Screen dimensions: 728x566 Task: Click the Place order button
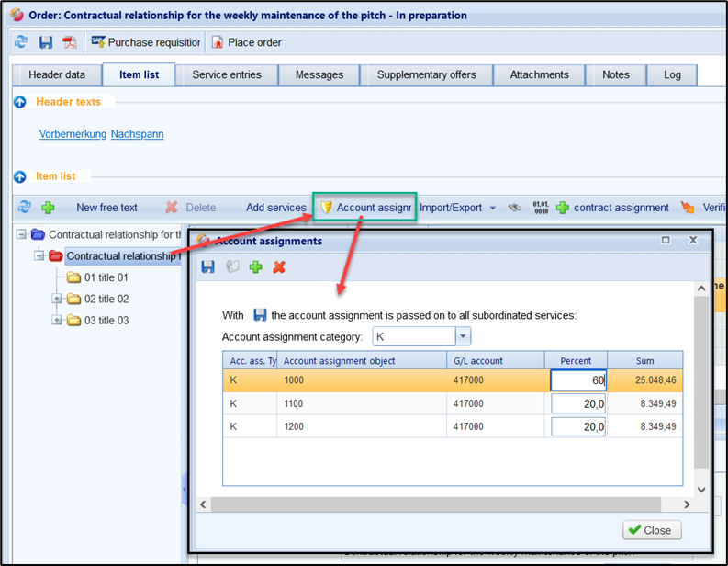click(x=246, y=42)
